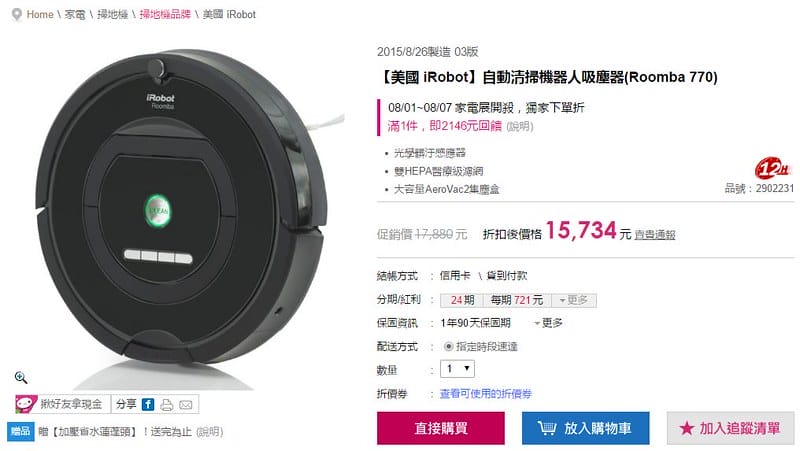Expand 更多 next to warranty period

coord(548,323)
